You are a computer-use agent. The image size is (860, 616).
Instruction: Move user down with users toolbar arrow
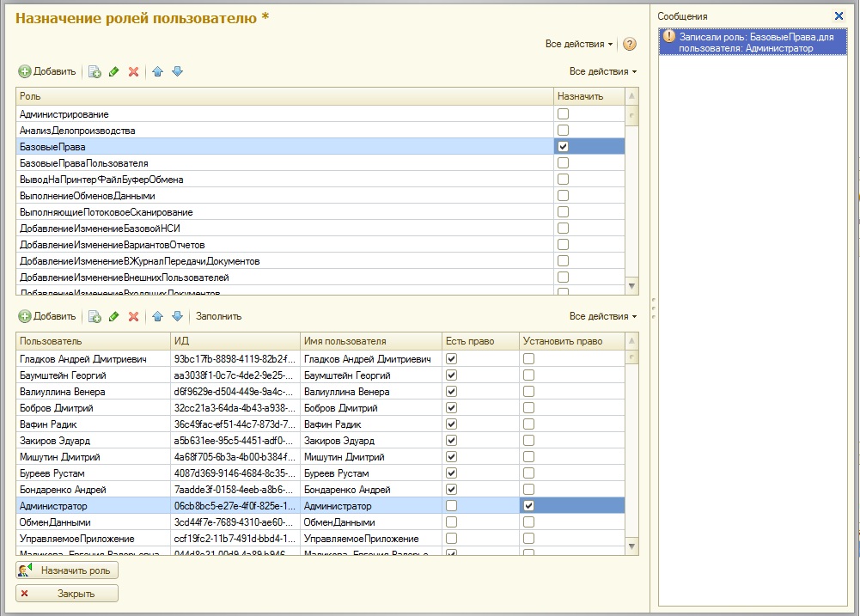pos(177,316)
